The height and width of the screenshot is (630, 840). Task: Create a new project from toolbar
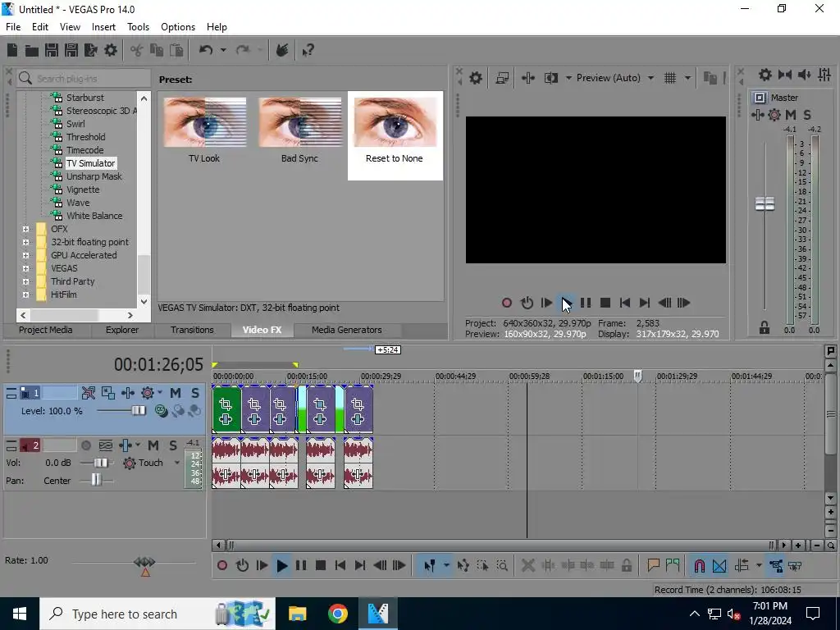point(11,50)
